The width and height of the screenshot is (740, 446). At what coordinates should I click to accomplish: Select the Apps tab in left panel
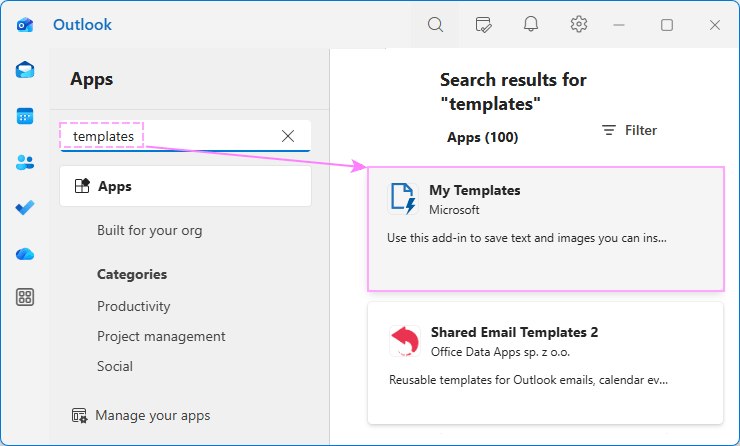pyautogui.click(x=185, y=186)
